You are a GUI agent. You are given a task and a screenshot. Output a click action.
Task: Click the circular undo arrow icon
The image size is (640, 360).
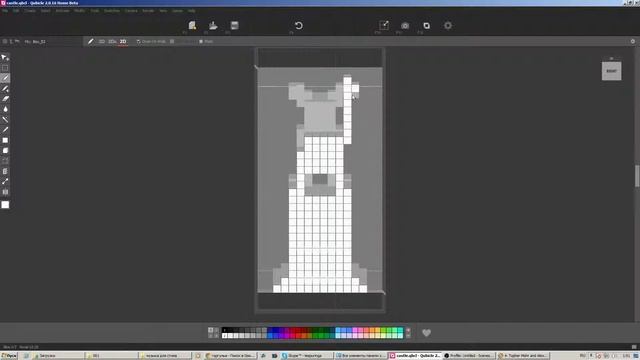pyautogui.click(x=298, y=25)
